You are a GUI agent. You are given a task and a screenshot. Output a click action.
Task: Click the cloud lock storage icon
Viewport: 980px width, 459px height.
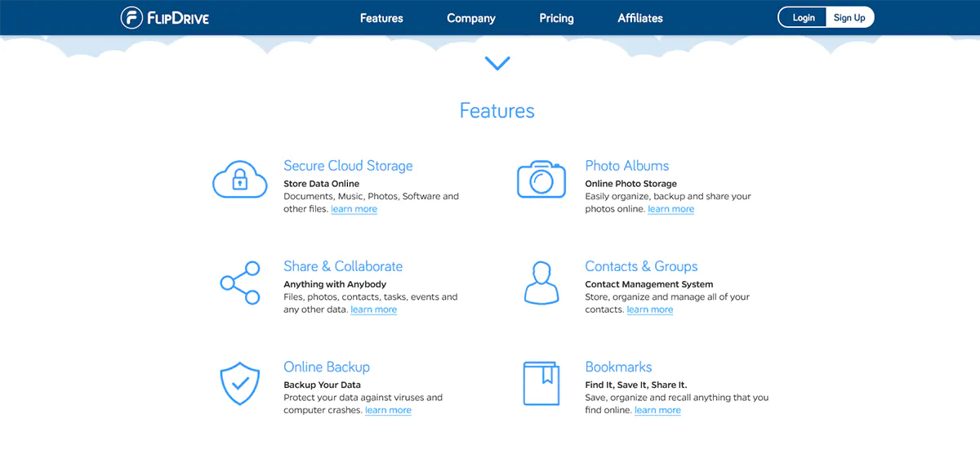[240, 180]
